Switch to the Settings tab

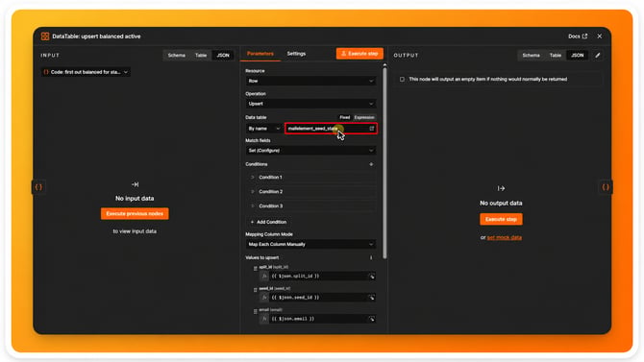[296, 54]
